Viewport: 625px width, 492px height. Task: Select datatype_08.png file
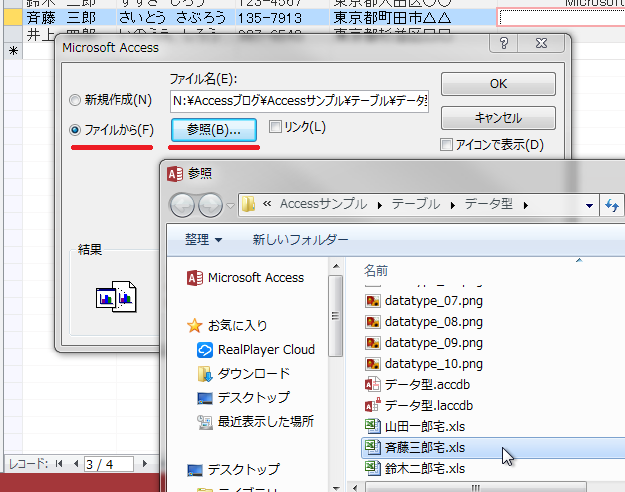434,322
